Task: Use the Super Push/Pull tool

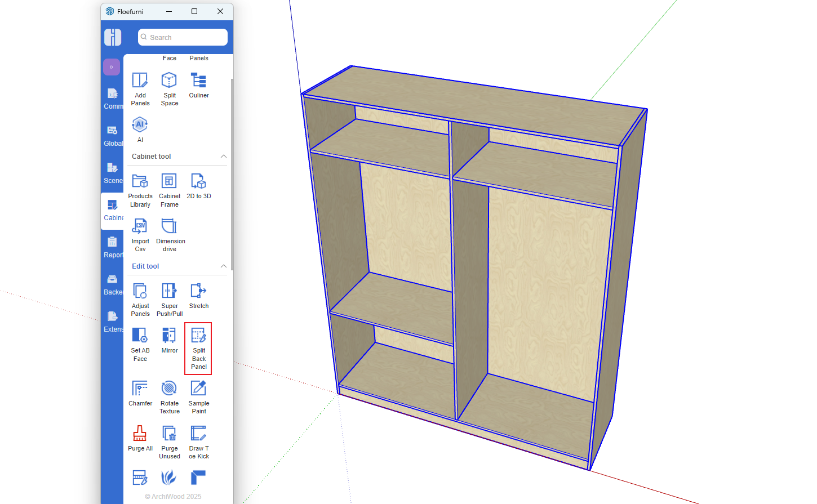Action: point(169,298)
